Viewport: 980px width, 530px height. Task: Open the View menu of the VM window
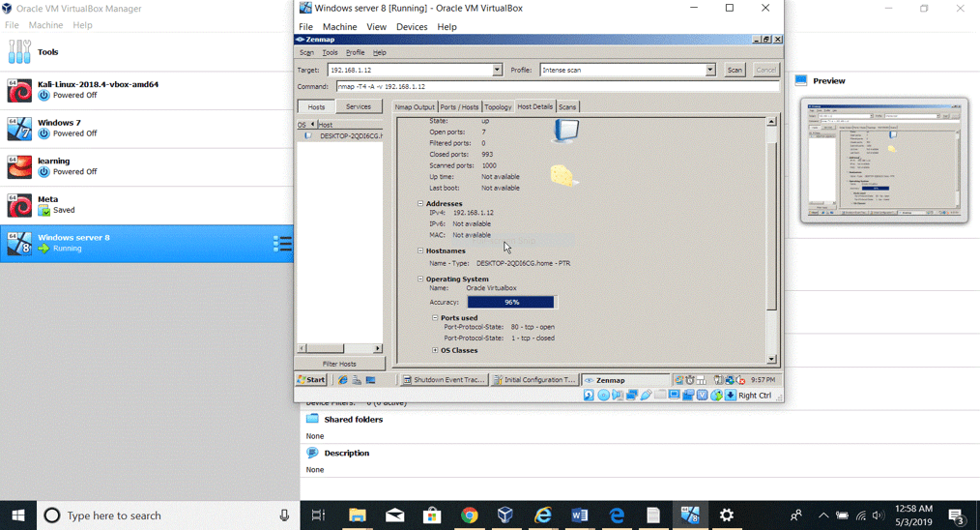pos(376,27)
